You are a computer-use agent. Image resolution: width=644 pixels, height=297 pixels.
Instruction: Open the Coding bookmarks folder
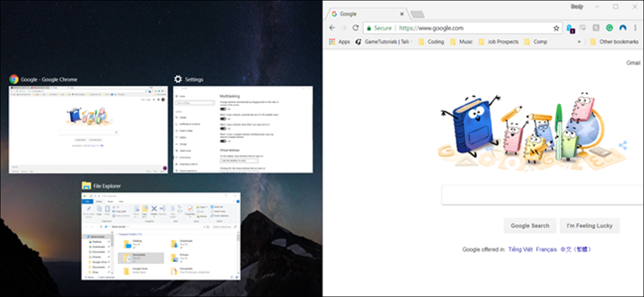click(x=431, y=41)
